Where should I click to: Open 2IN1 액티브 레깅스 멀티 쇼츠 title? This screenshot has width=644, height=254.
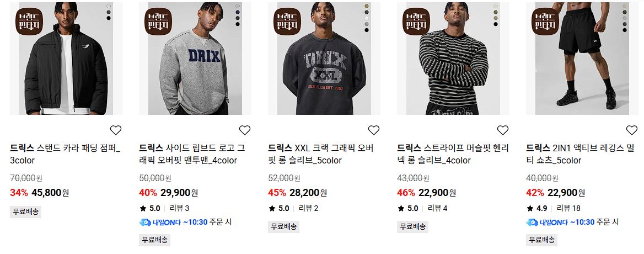tap(581, 154)
